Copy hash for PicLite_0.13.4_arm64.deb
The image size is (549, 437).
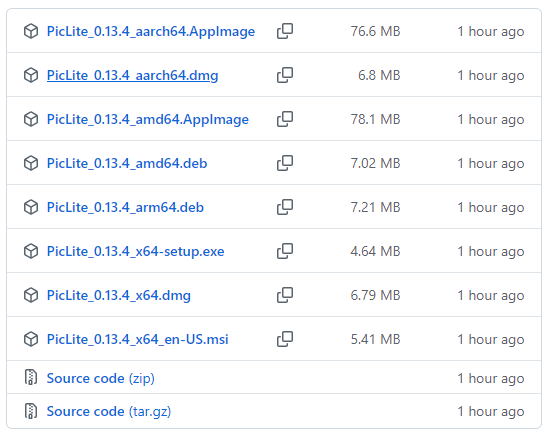coord(285,207)
